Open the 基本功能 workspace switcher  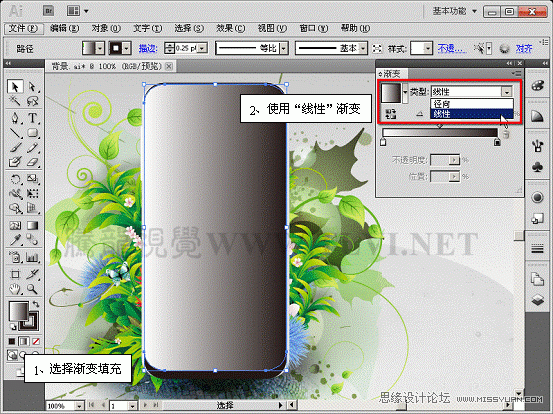coord(455,11)
